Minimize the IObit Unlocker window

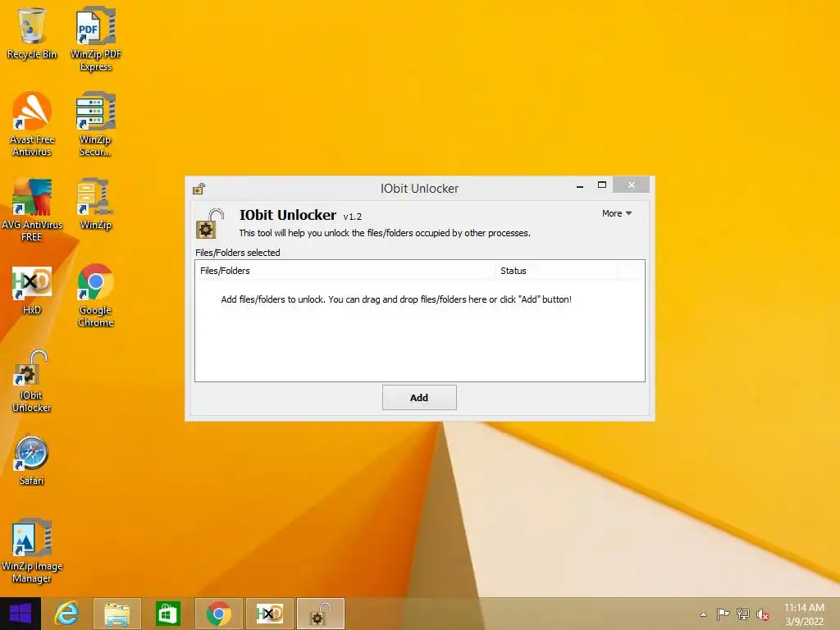pyautogui.click(x=580, y=185)
